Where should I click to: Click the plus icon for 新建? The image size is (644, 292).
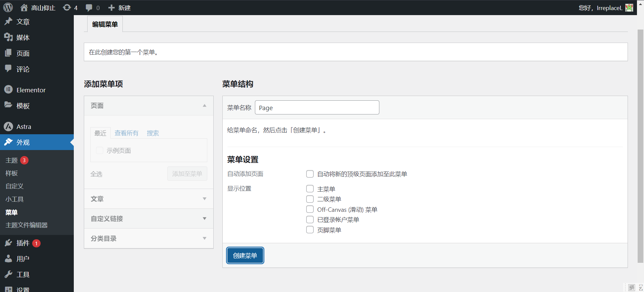pos(111,7)
